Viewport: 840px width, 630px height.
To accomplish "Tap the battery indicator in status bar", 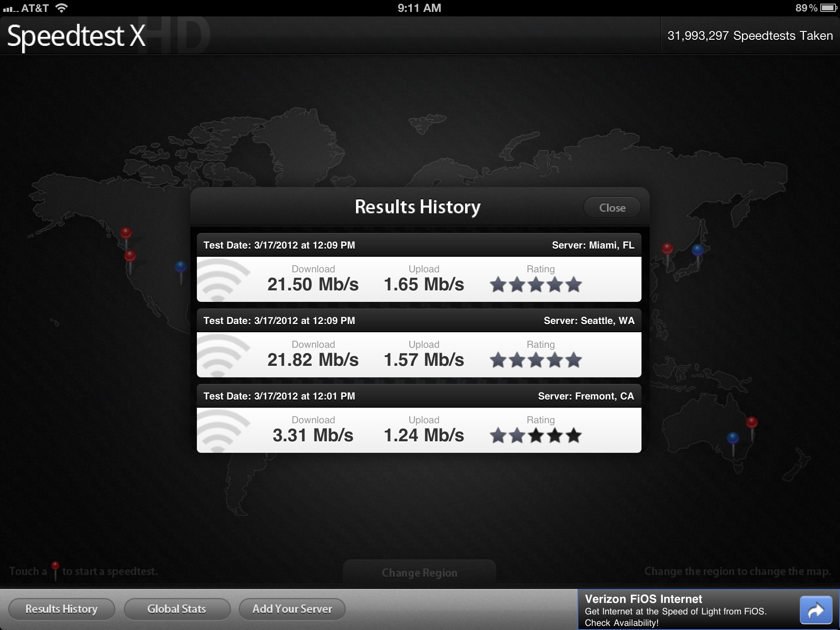I will point(828,8).
